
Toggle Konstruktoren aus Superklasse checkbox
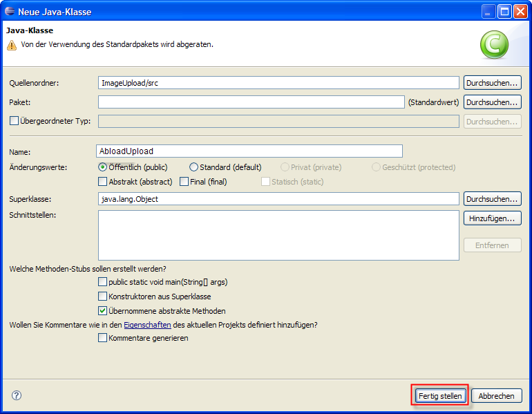103,297
